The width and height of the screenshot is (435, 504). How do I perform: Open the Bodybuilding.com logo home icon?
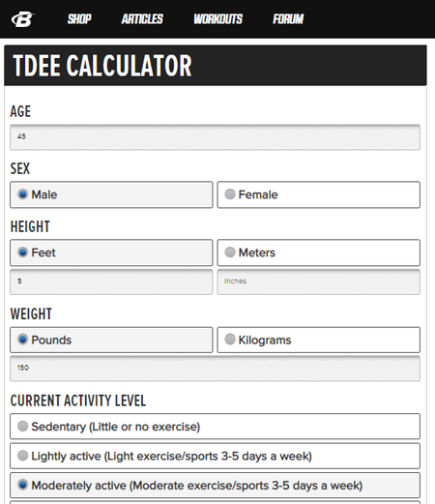click(23, 19)
